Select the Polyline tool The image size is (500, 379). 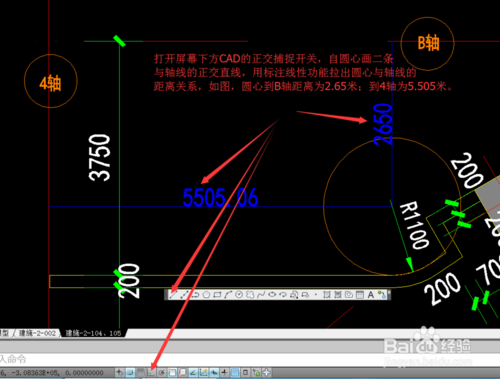coord(196,294)
